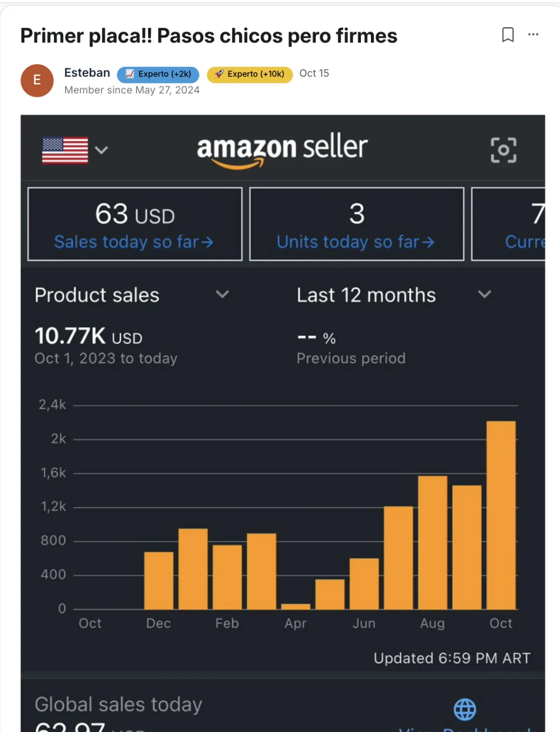Click the post title Primer placa!!
Image resolution: width=560 pixels, height=732 pixels.
208,36
